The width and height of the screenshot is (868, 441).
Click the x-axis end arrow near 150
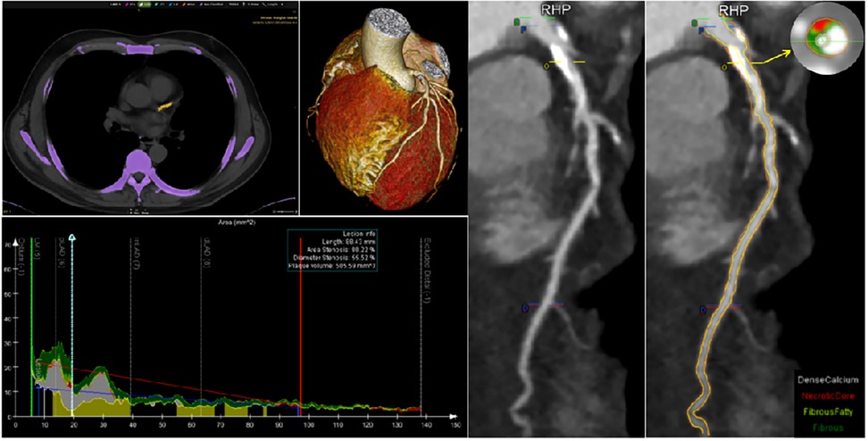pyautogui.click(x=454, y=416)
